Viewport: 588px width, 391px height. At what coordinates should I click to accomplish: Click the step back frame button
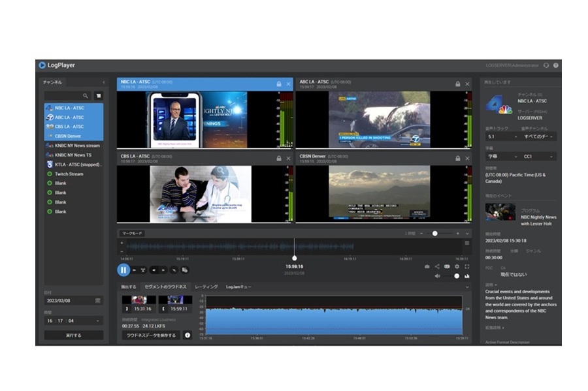click(154, 270)
